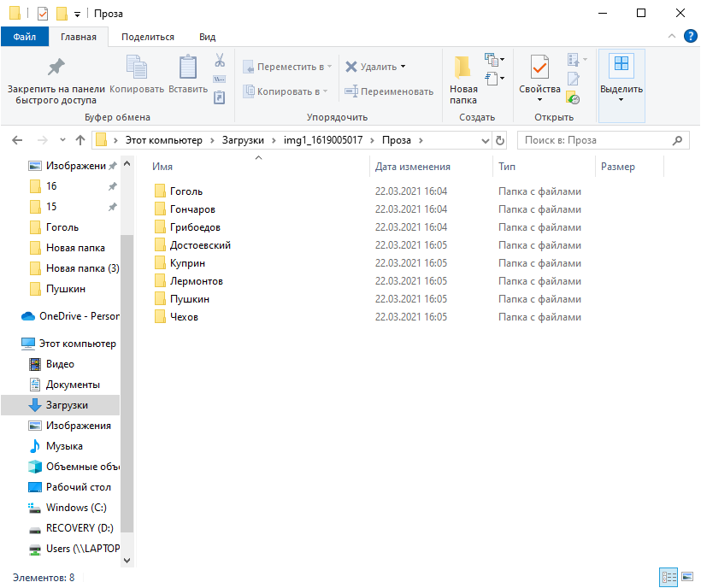
Task: Expand address bar history dropdown
Action: coord(486,141)
